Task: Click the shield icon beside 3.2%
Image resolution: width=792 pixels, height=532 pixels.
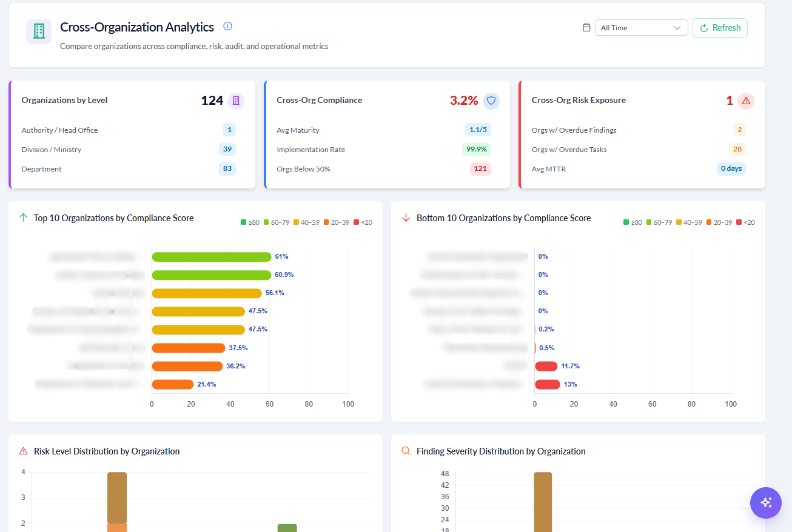Action: coord(491,101)
